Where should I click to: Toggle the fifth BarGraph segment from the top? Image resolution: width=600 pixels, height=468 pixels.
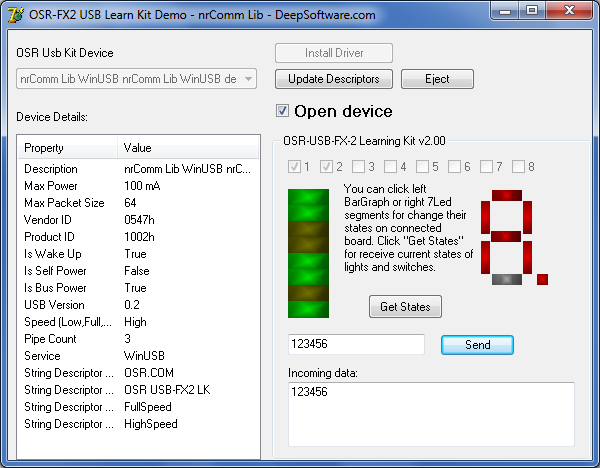pyautogui.click(x=308, y=261)
